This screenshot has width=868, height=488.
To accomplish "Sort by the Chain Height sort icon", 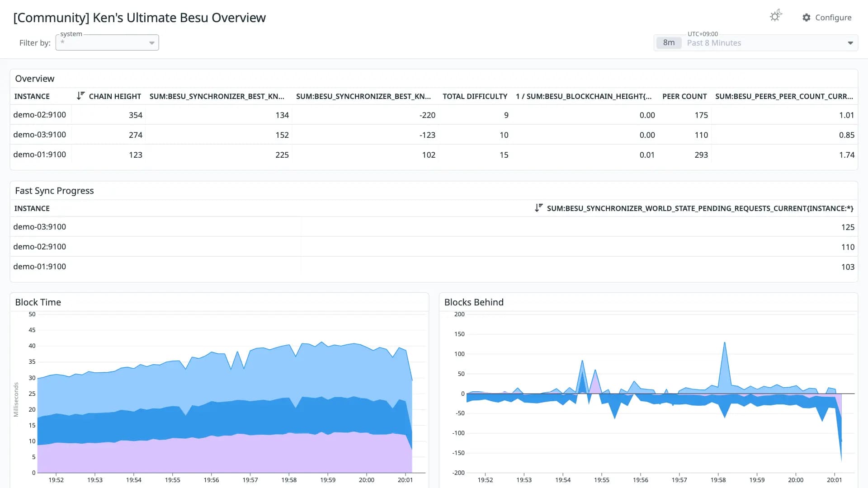I will 80,96.
